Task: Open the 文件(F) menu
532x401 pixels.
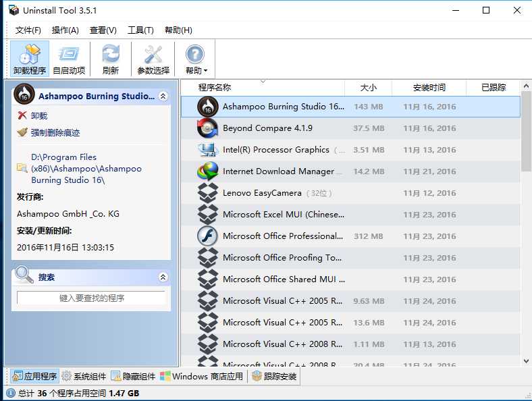Action: pyautogui.click(x=28, y=30)
